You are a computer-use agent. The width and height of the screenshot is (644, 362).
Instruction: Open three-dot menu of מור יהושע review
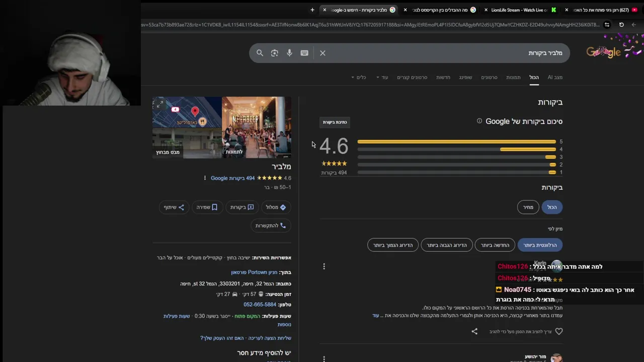324,358
